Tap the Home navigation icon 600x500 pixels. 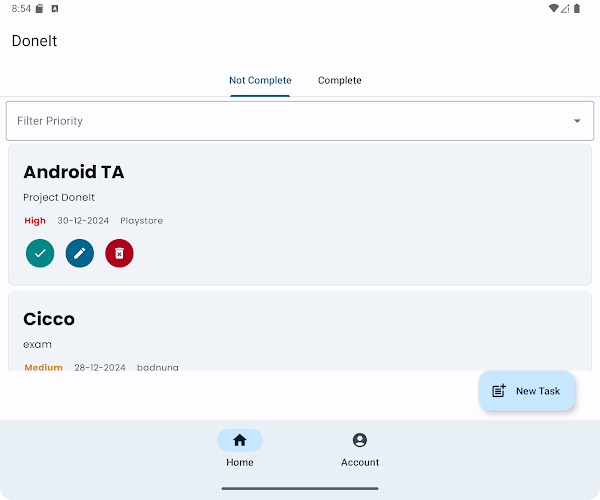[240, 440]
